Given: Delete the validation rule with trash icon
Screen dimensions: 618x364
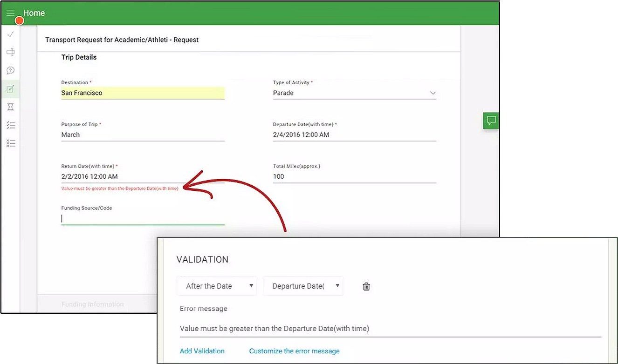Looking at the screenshot, I should point(366,286).
